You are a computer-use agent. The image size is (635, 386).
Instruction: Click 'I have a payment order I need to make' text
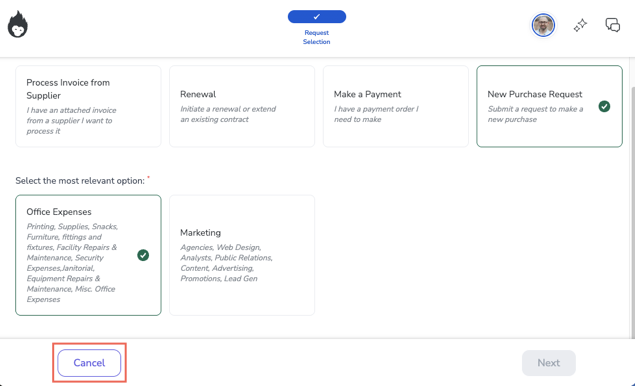click(376, 114)
